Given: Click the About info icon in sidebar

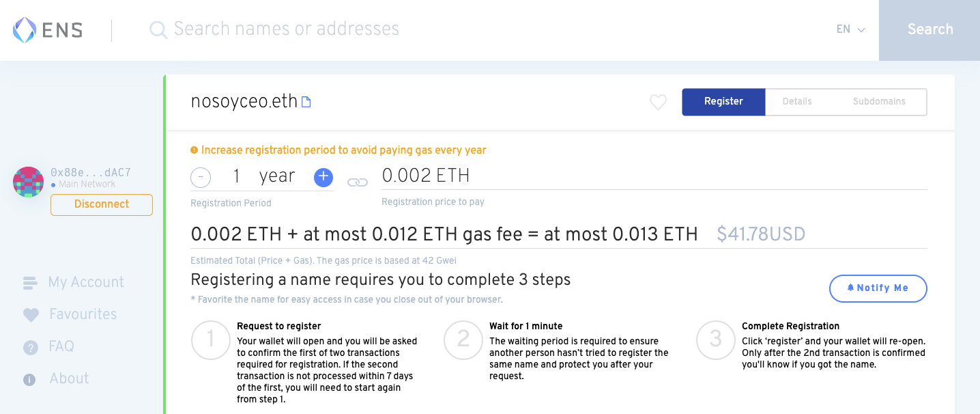Looking at the screenshot, I should 30,378.
